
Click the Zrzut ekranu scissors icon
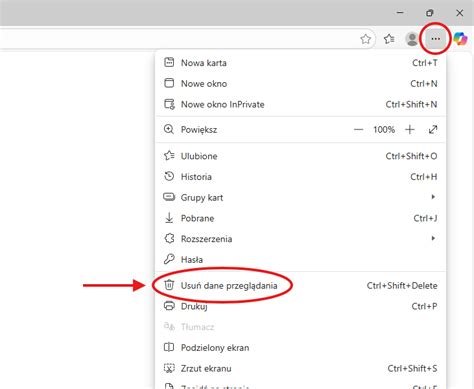pos(169,368)
